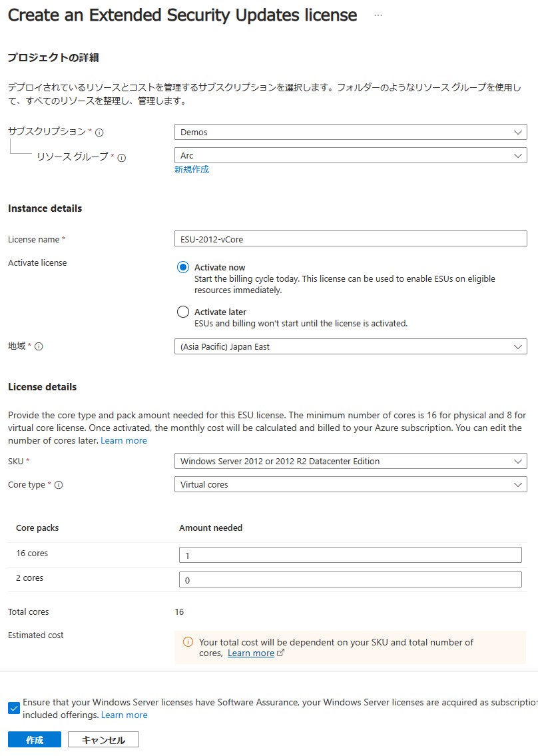
Task: Click the info icon in cost notice
Action: click(x=188, y=642)
